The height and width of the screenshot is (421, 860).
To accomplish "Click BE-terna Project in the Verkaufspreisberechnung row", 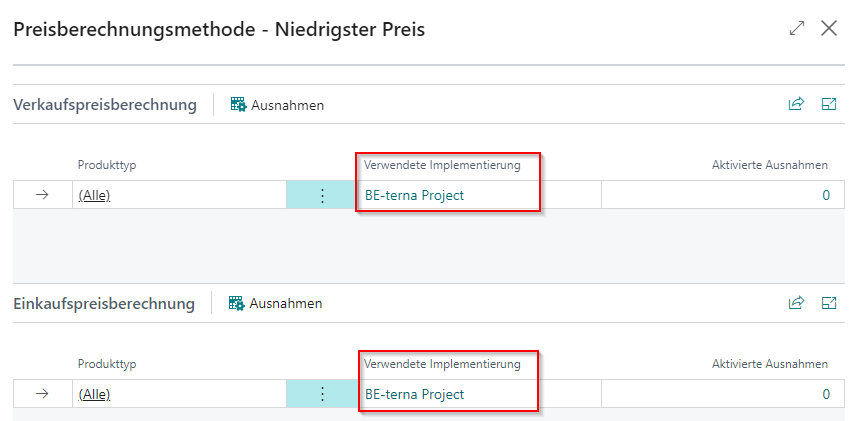I will (x=414, y=195).
